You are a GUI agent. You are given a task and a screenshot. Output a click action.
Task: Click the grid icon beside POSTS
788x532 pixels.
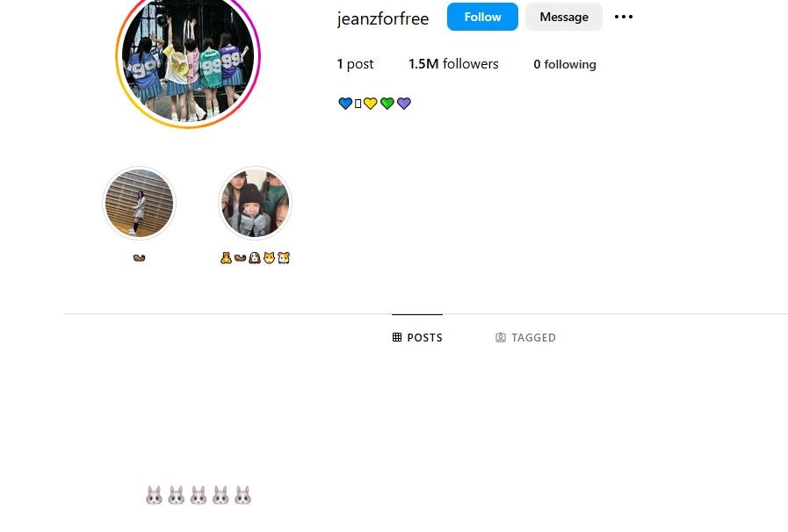click(x=397, y=337)
